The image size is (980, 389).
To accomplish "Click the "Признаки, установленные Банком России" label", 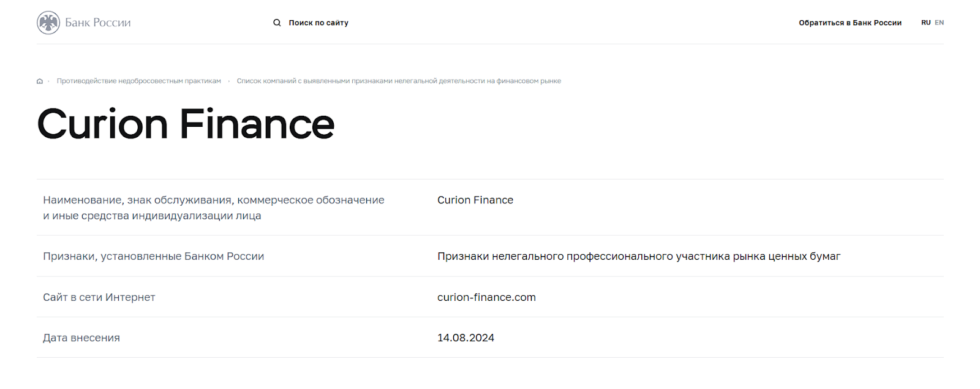I will click(x=154, y=256).
